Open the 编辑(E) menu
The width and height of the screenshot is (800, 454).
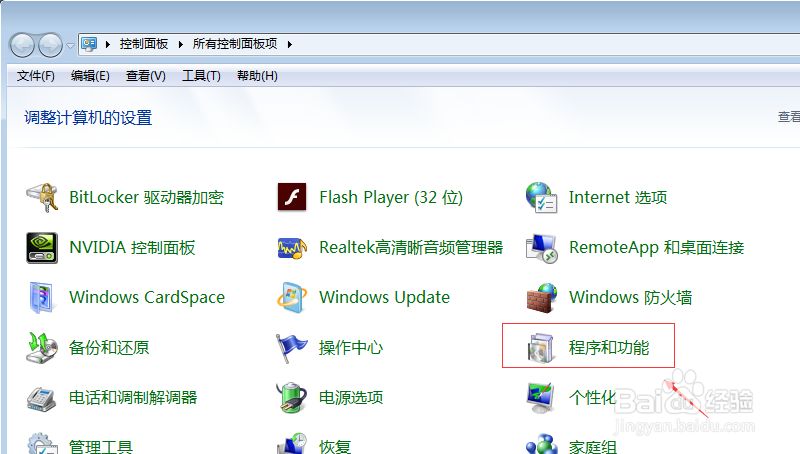point(90,76)
